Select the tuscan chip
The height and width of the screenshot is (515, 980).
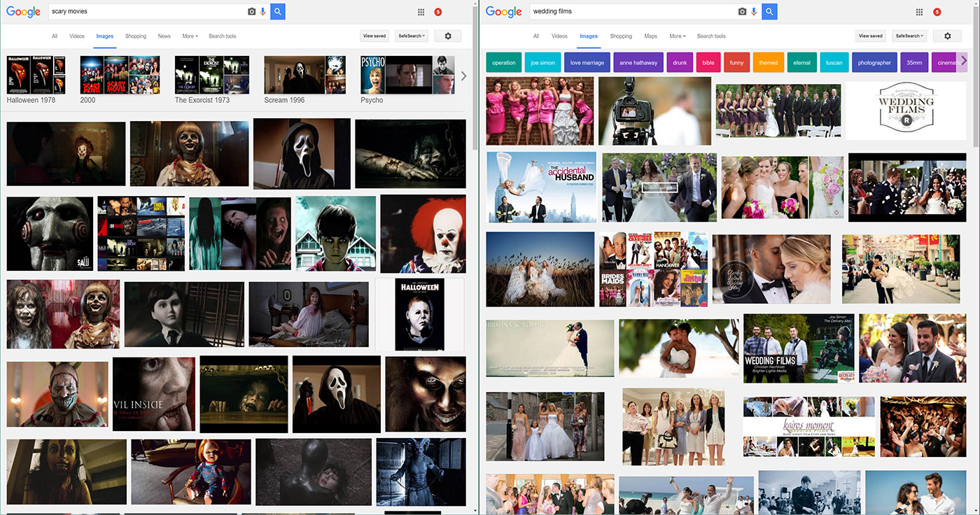(834, 62)
